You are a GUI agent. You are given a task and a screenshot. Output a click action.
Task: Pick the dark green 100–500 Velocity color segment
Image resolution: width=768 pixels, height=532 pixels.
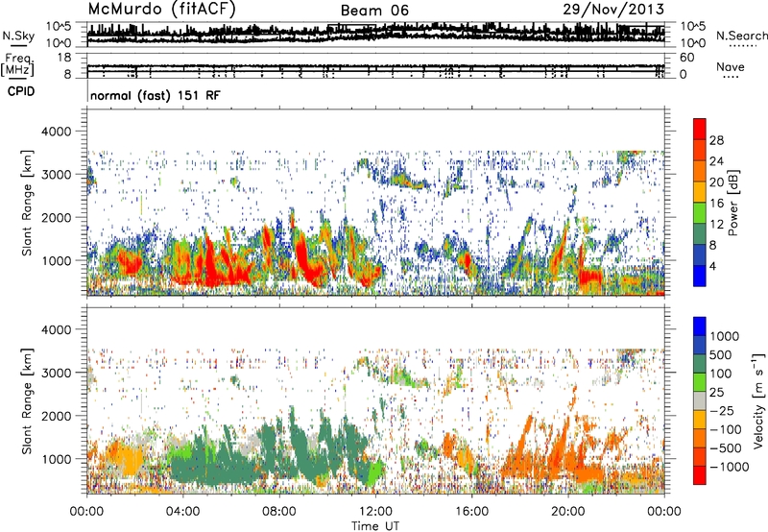[x=700, y=364]
